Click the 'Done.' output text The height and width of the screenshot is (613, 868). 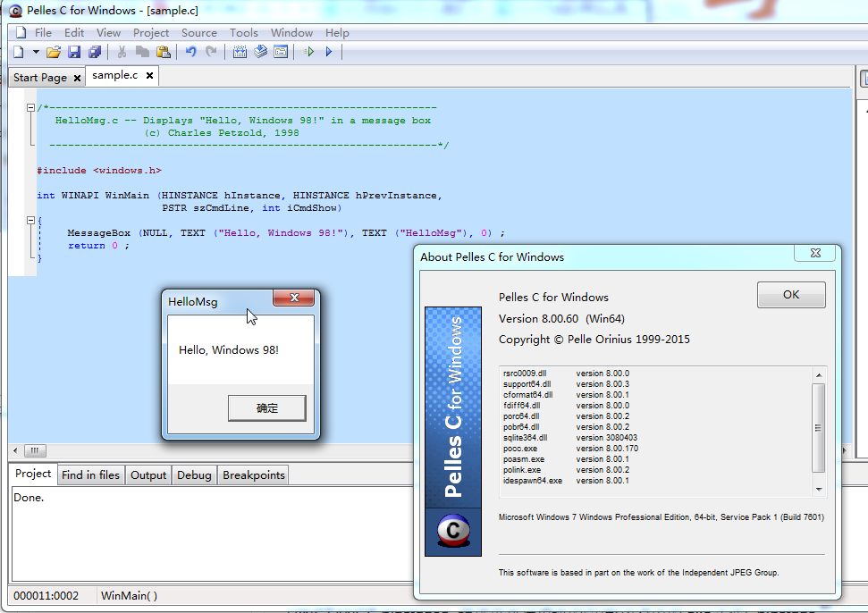[x=29, y=498]
